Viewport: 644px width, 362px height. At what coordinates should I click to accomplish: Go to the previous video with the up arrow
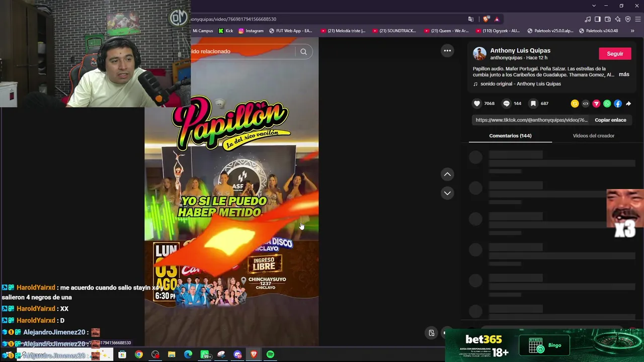click(447, 174)
